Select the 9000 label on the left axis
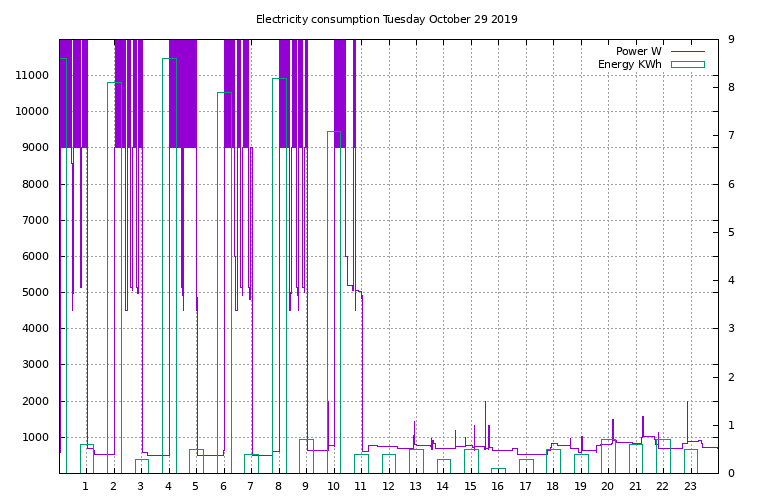 click(x=35, y=147)
